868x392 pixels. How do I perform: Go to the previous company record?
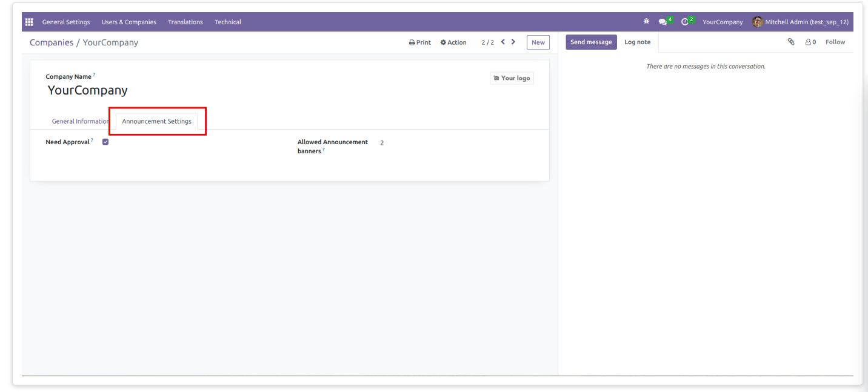[503, 42]
